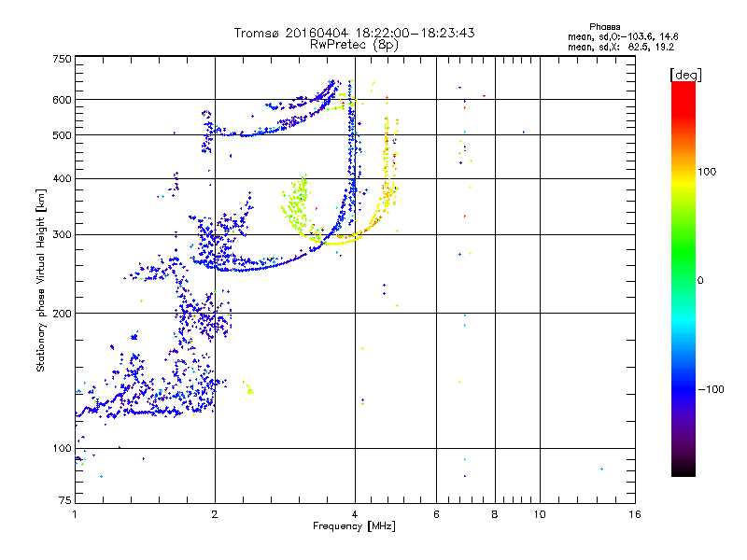The image size is (747, 560).
Task: Click the x-axis '8' tick label
Action: [x=495, y=514]
